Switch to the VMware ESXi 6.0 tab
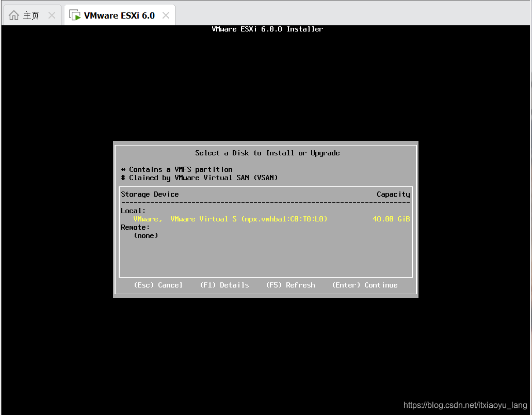 tap(119, 15)
